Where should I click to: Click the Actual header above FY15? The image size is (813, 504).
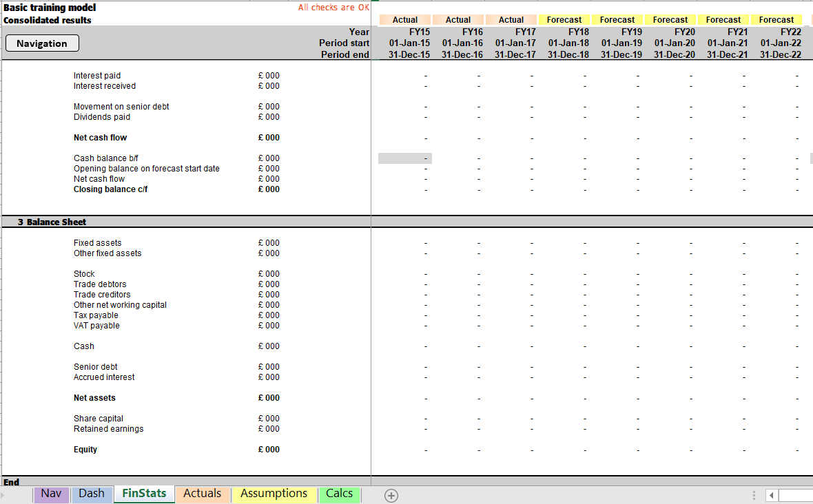click(404, 19)
